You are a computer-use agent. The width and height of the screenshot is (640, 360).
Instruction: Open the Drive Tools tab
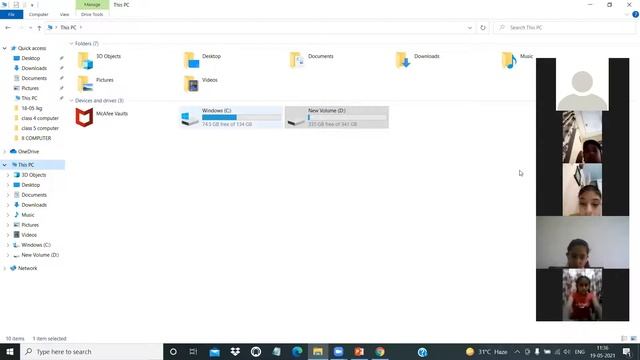click(x=92, y=14)
